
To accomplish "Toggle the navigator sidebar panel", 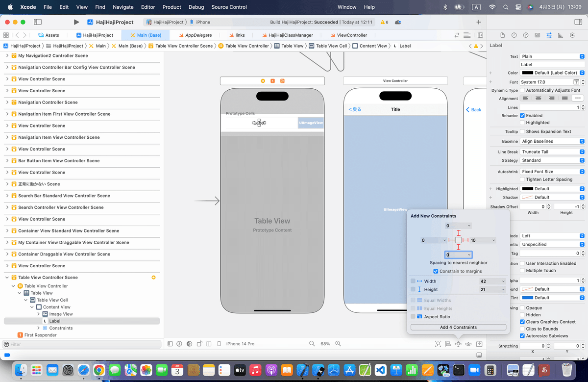I will point(38,22).
